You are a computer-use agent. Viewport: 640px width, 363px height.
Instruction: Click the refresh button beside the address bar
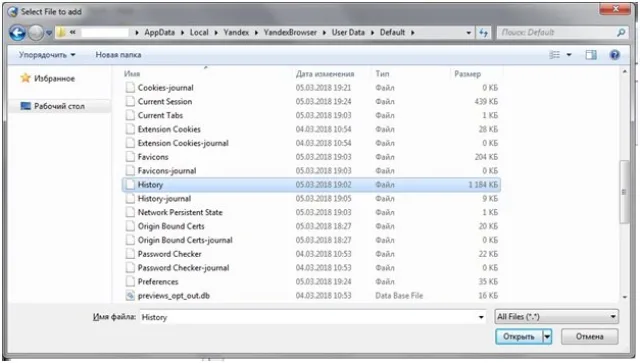pyautogui.click(x=484, y=33)
